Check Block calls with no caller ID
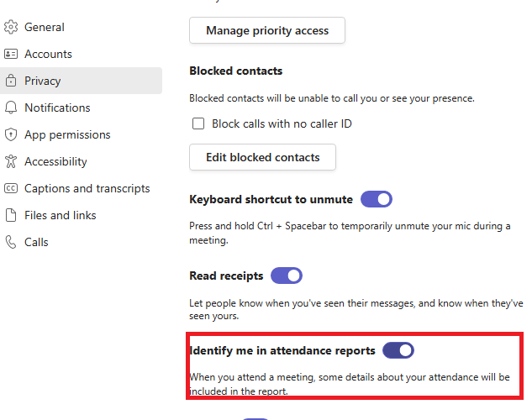 click(199, 123)
